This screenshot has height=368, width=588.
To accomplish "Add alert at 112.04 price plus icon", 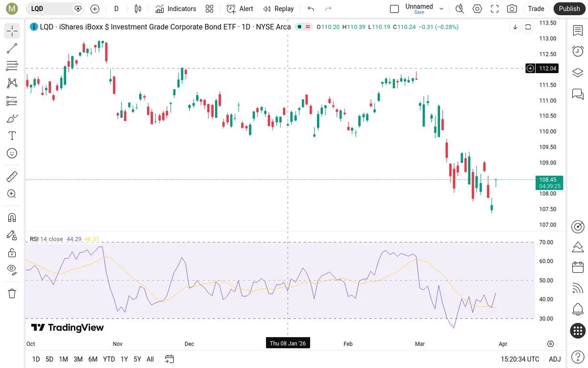I will pyautogui.click(x=530, y=68).
